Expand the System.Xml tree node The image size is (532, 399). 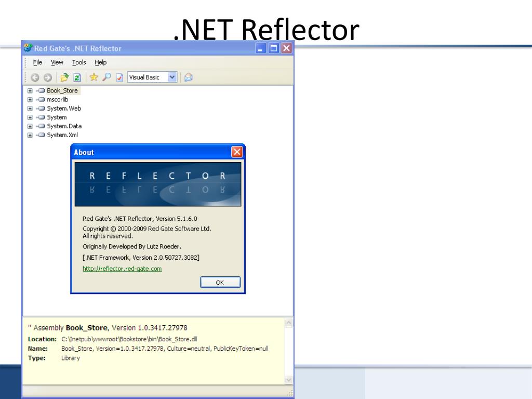[x=30, y=135]
